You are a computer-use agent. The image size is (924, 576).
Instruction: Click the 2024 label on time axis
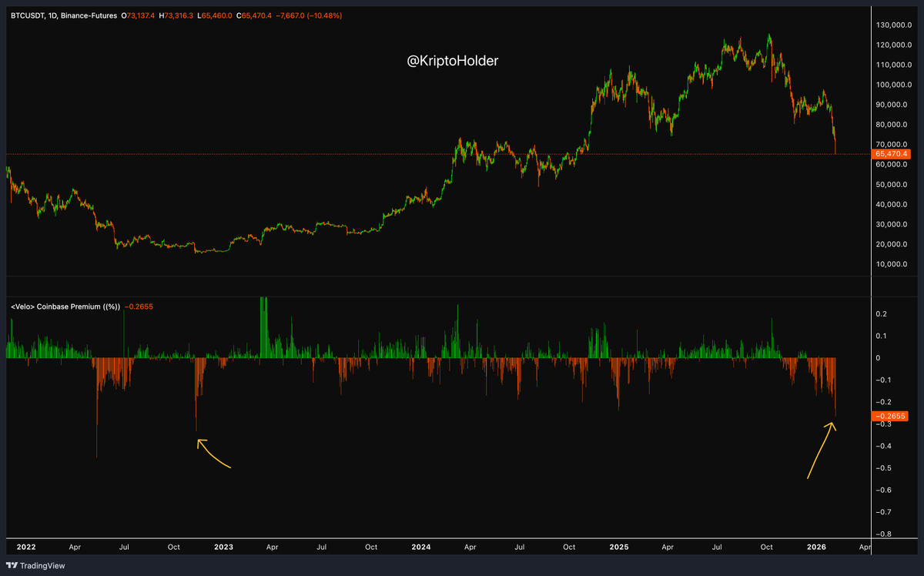[421, 547]
